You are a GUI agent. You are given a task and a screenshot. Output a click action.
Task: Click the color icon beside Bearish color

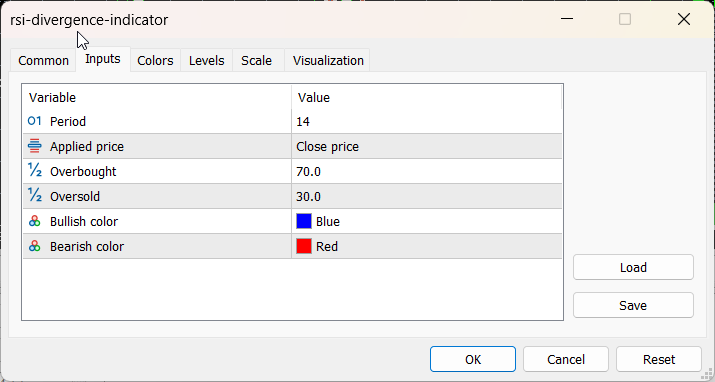(35, 247)
